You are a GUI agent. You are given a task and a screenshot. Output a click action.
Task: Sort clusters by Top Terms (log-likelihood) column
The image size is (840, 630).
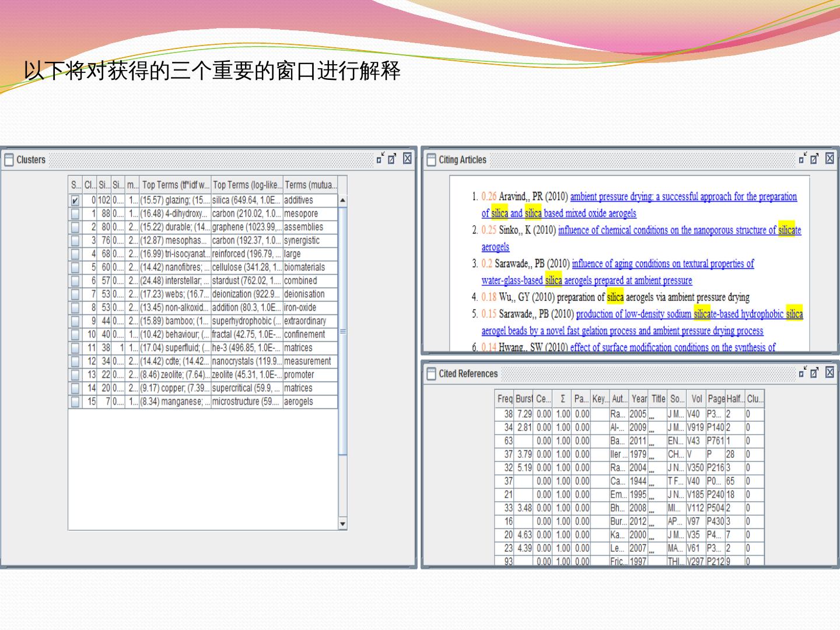(247, 185)
